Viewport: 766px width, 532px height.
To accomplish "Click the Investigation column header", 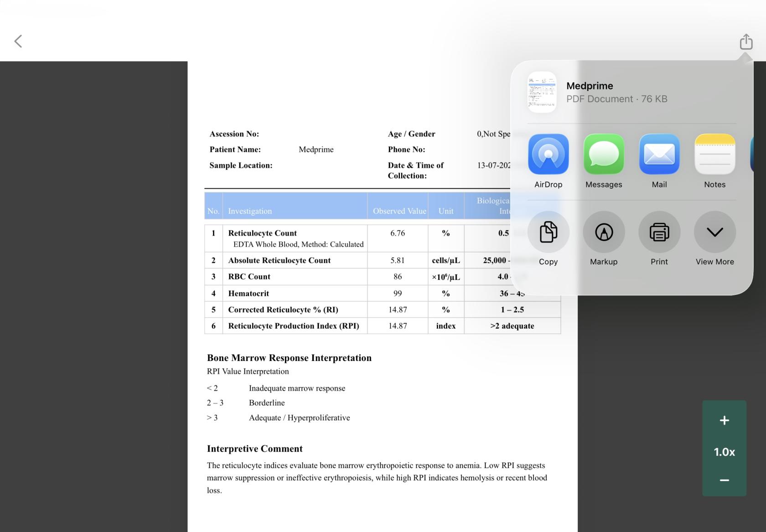I will 250,211.
